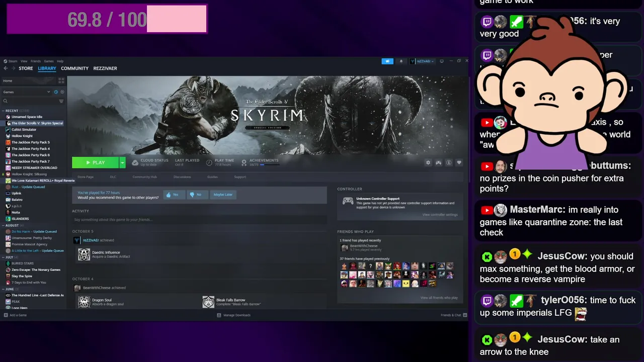Open the Friends menu

[x=36, y=61]
